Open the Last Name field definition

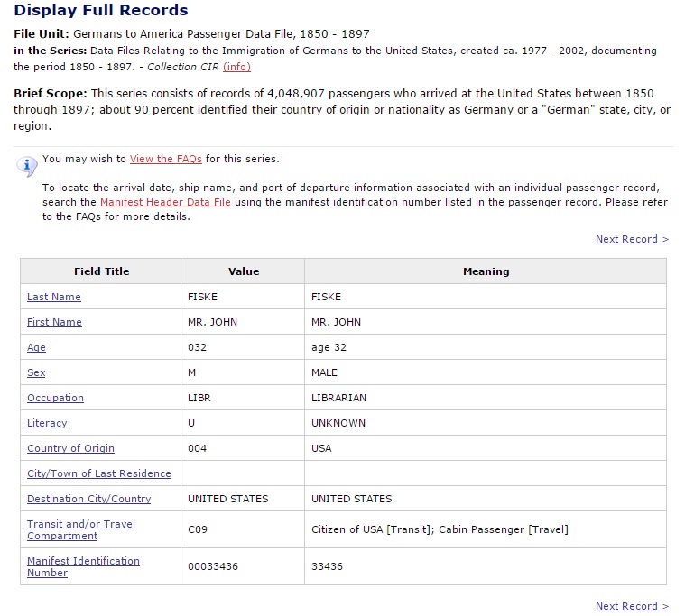click(54, 297)
